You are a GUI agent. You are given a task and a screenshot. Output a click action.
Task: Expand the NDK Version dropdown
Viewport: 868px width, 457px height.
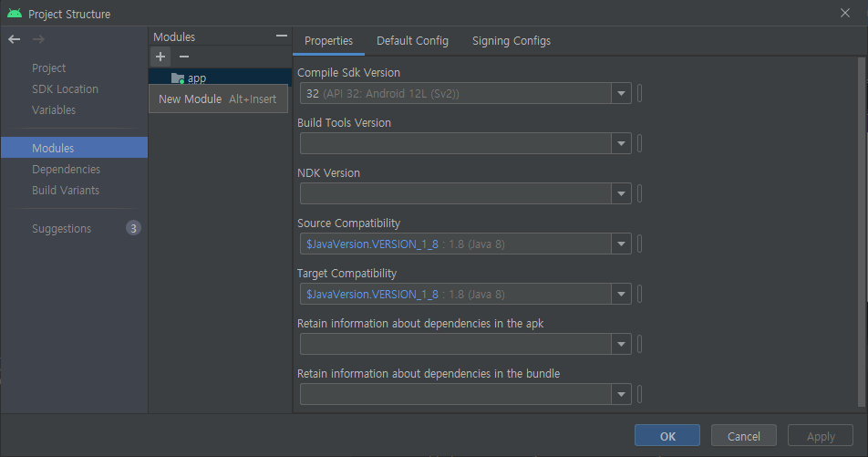621,194
